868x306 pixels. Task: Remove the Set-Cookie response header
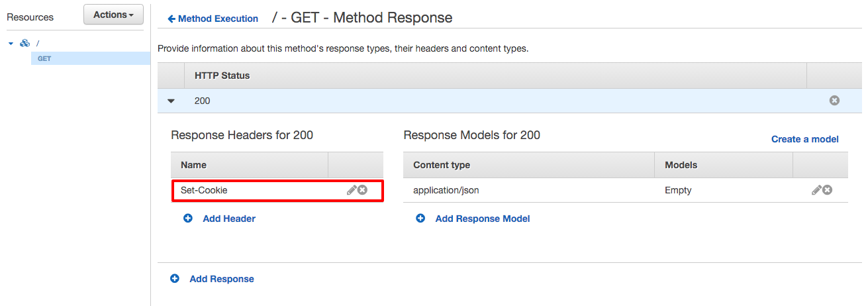(x=362, y=190)
